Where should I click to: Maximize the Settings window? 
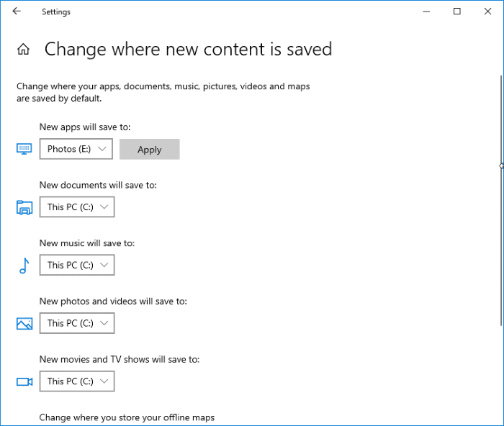(456, 12)
